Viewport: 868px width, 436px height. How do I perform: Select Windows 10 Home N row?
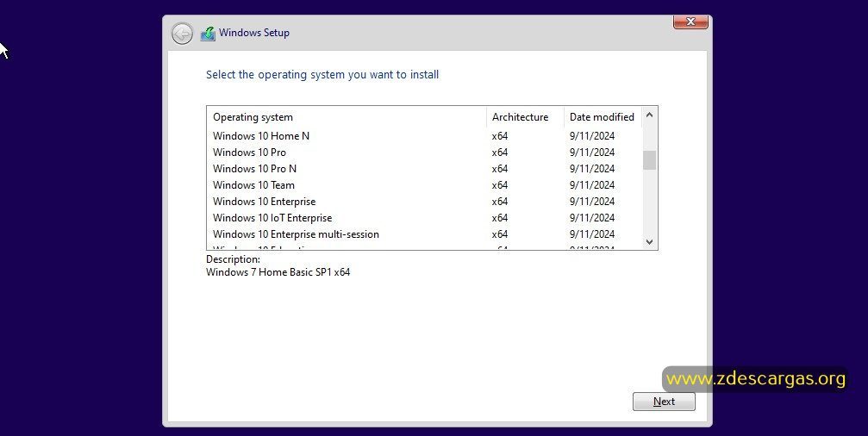click(424, 136)
